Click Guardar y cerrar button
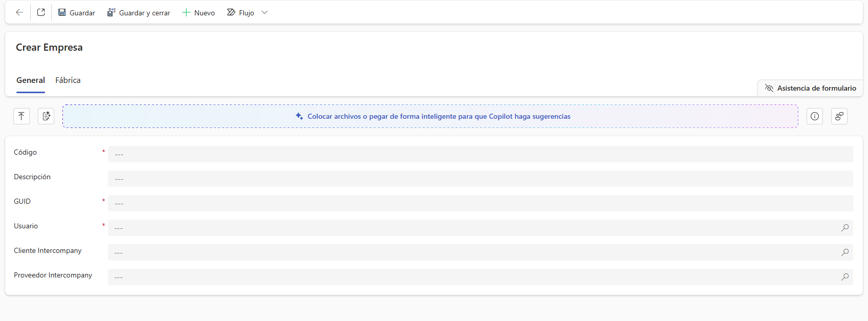The image size is (868, 321). point(139,12)
